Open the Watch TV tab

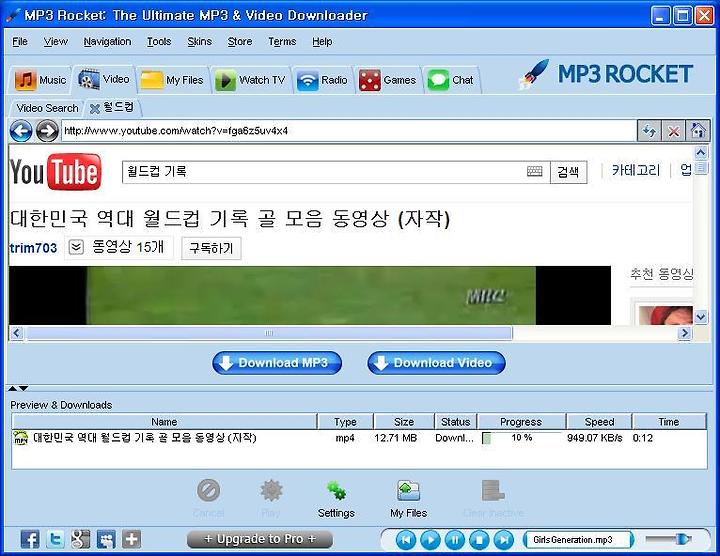pos(251,80)
